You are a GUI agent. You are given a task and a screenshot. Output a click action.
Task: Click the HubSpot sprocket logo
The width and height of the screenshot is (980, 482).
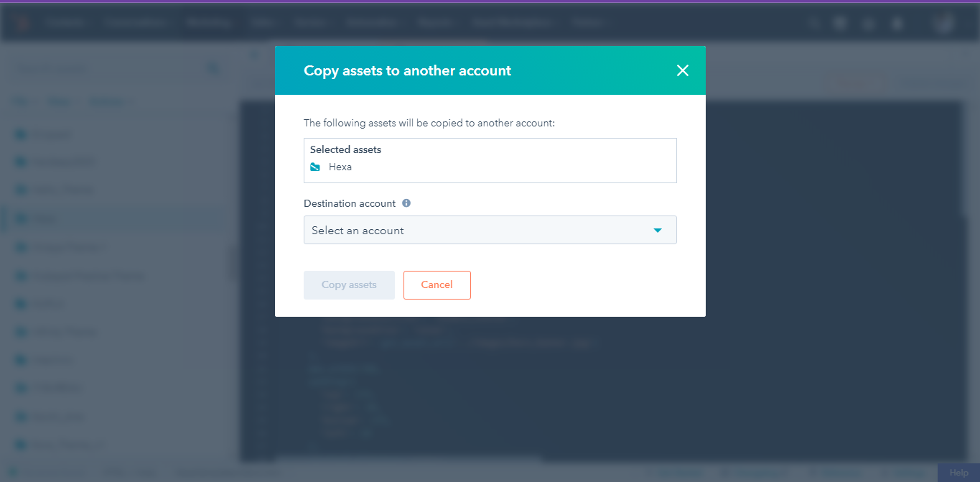22,24
